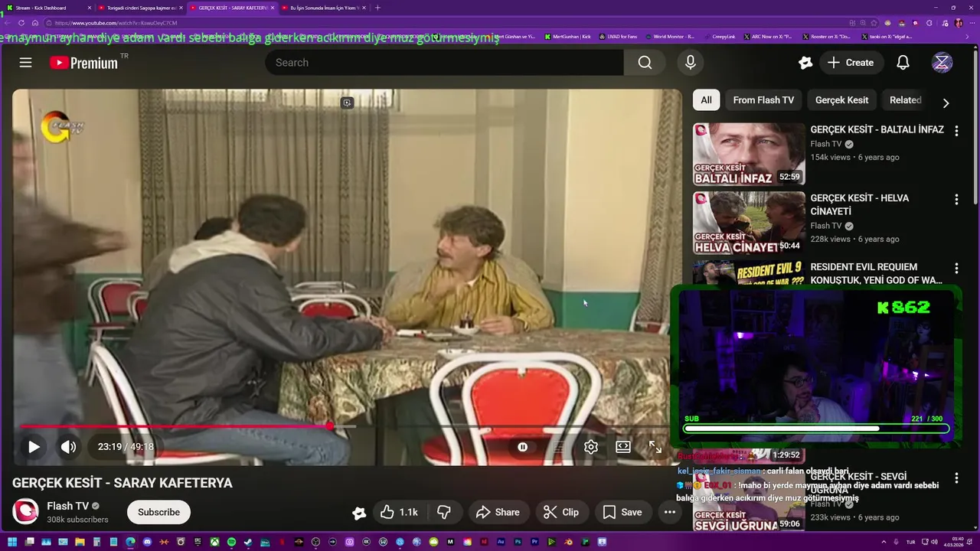Open YouTube notifications bell

click(x=903, y=63)
